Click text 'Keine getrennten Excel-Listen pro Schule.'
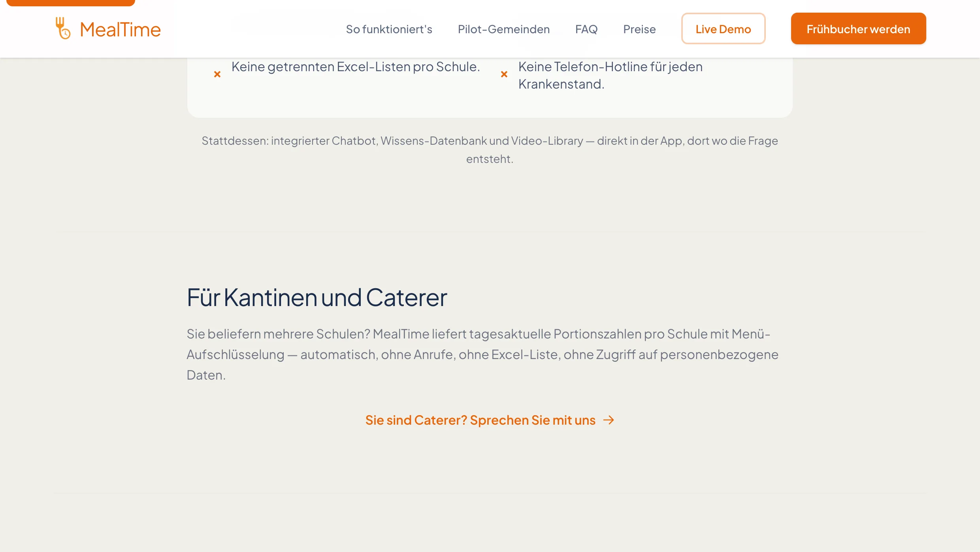This screenshot has width=980, height=552. [356, 67]
